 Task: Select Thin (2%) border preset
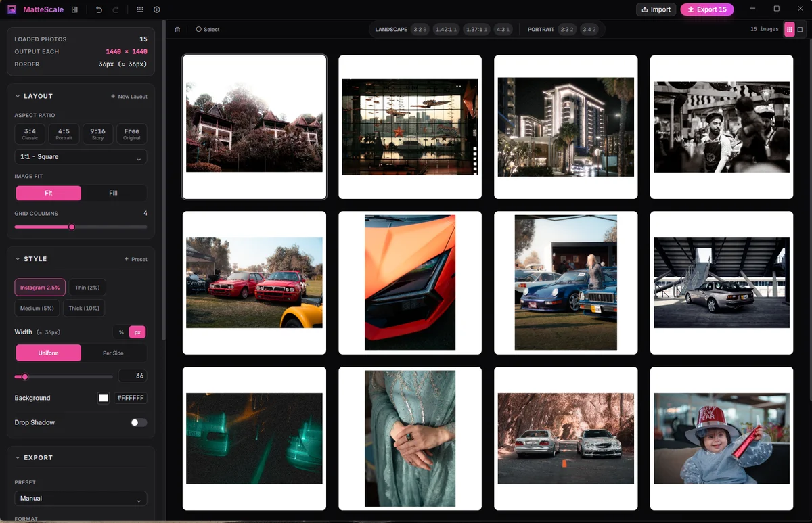pyautogui.click(x=87, y=288)
